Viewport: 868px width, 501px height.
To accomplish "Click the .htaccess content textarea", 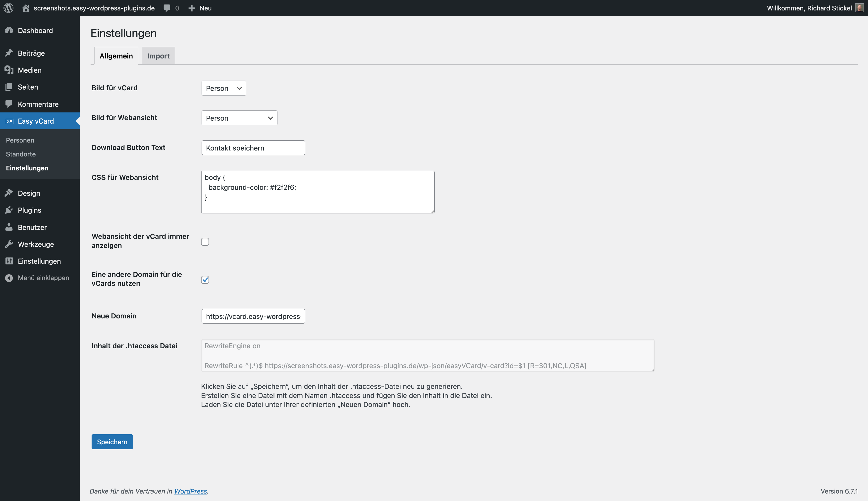I will pyautogui.click(x=428, y=355).
